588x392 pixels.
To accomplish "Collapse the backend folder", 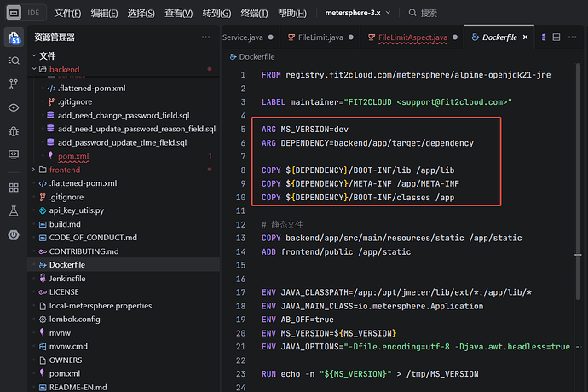I will point(65,68).
